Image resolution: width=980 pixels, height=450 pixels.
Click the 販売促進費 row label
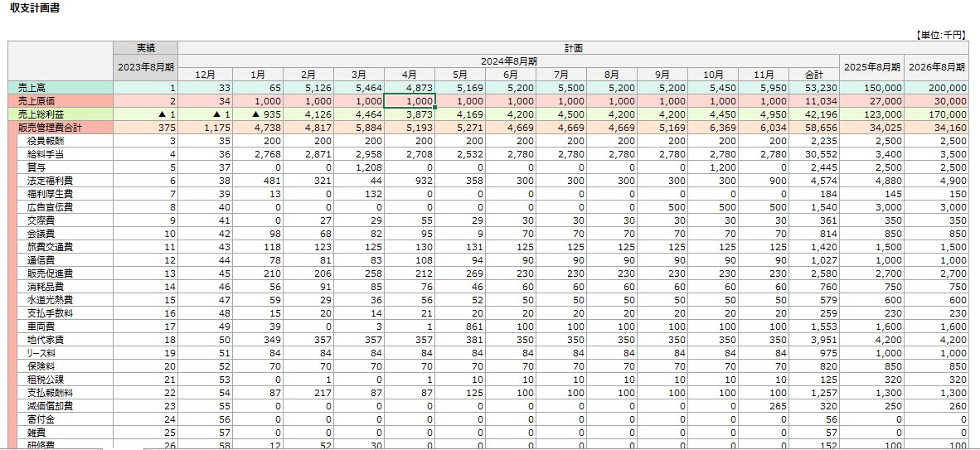click(65, 273)
